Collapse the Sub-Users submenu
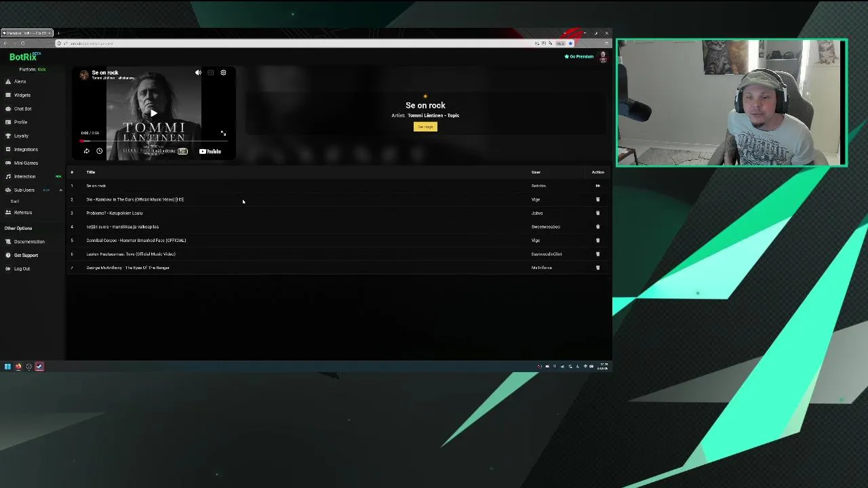 point(60,190)
